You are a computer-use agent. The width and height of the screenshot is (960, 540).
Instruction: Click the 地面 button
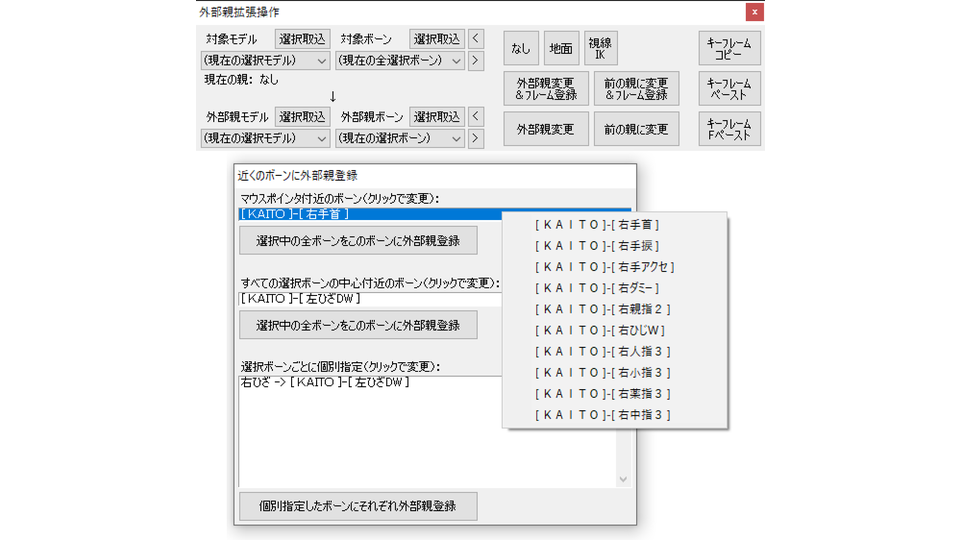pyautogui.click(x=561, y=48)
